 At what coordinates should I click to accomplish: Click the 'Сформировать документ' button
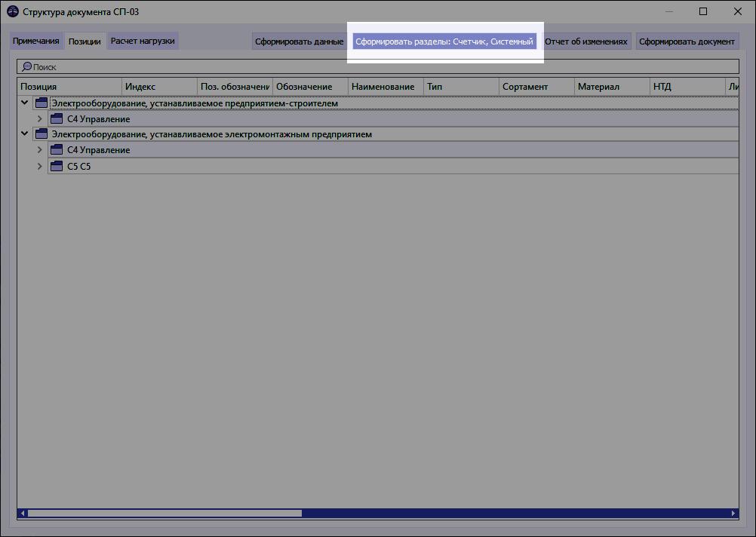coord(688,41)
